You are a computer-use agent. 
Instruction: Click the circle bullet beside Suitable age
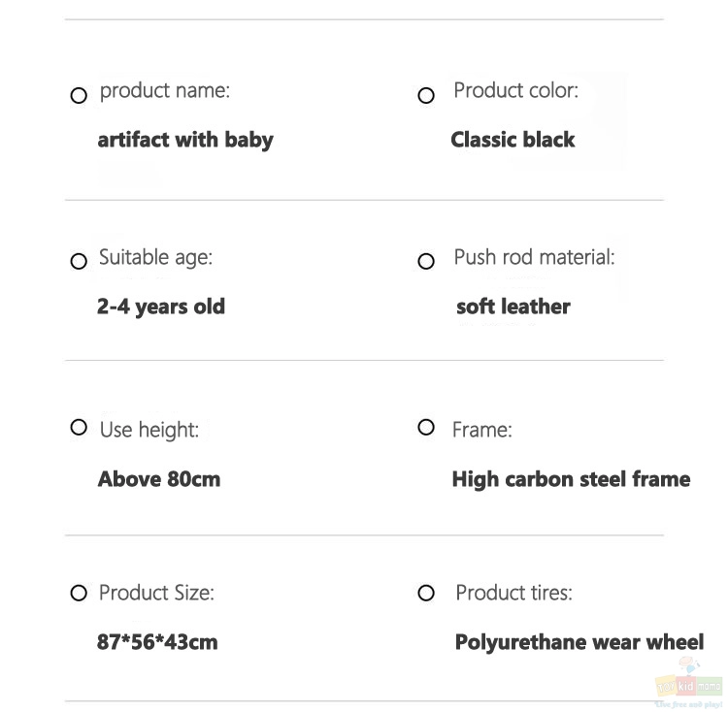[79, 261]
